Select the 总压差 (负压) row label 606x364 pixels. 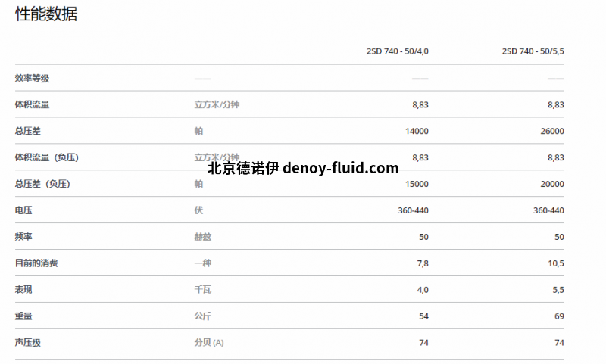pyautogui.click(x=47, y=184)
